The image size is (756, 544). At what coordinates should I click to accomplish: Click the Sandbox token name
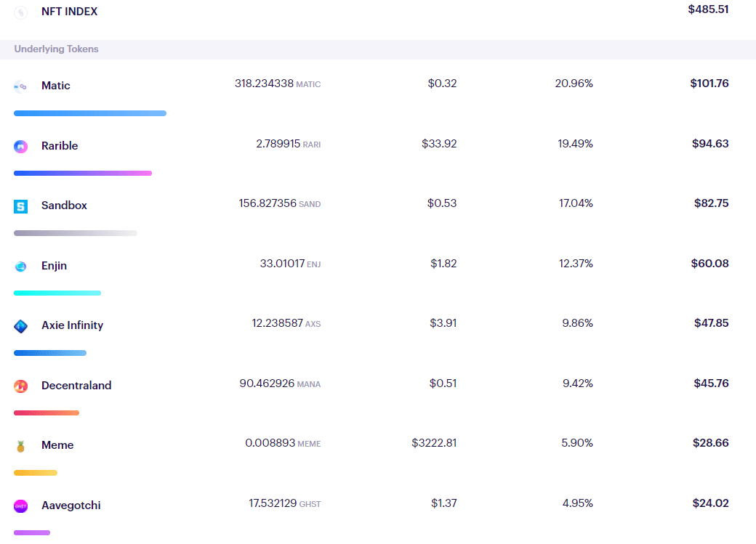(64, 206)
